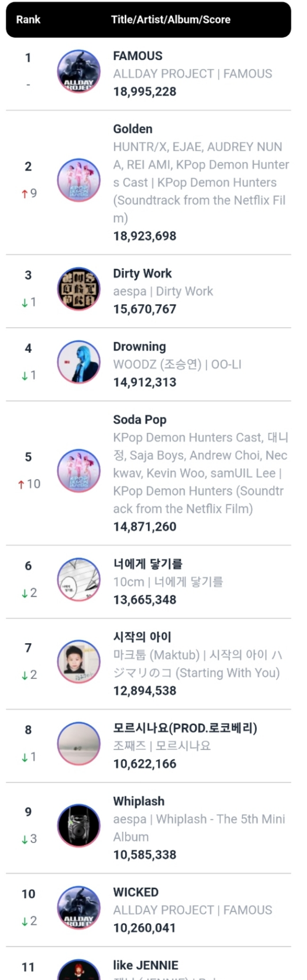Open the 너에게 닿기를 album thumbnail
This screenshot has height=980, width=307.
79,580
